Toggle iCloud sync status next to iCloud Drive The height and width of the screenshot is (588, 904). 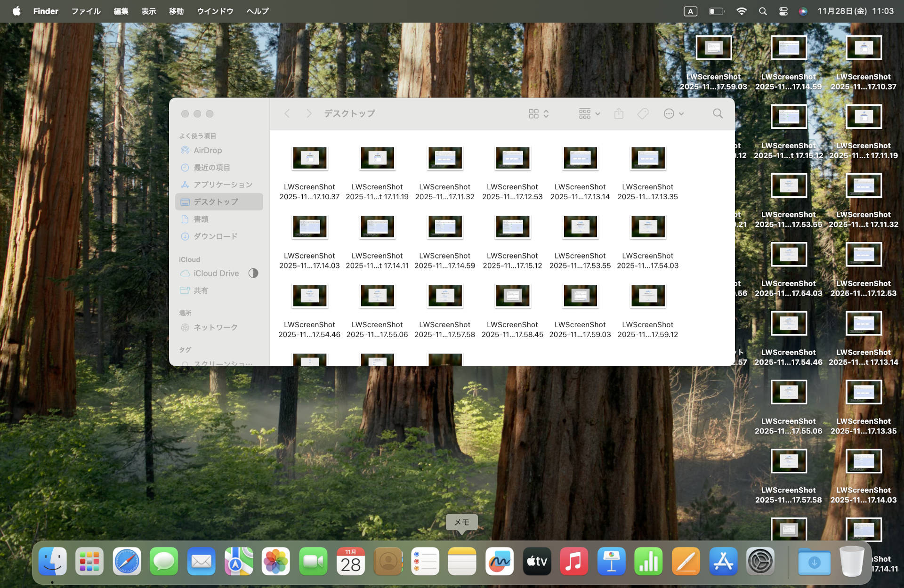click(x=253, y=273)
